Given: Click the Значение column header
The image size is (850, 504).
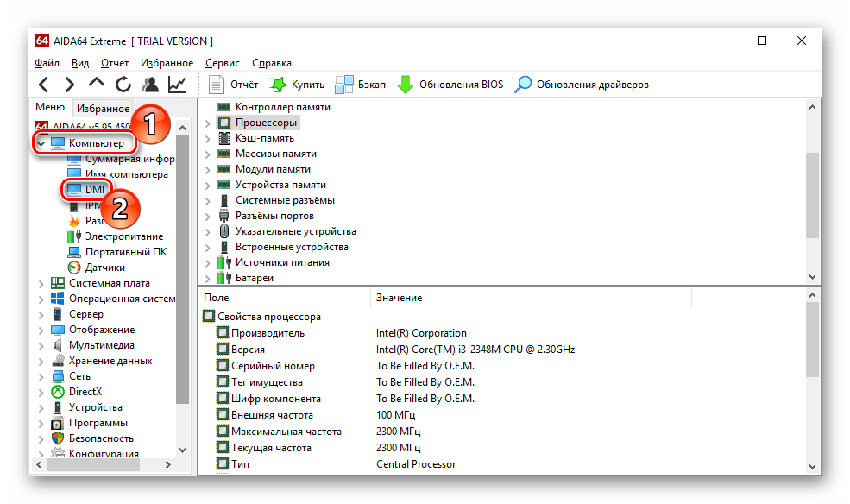Looking at the screenshot, I should [x=399, y=298].
